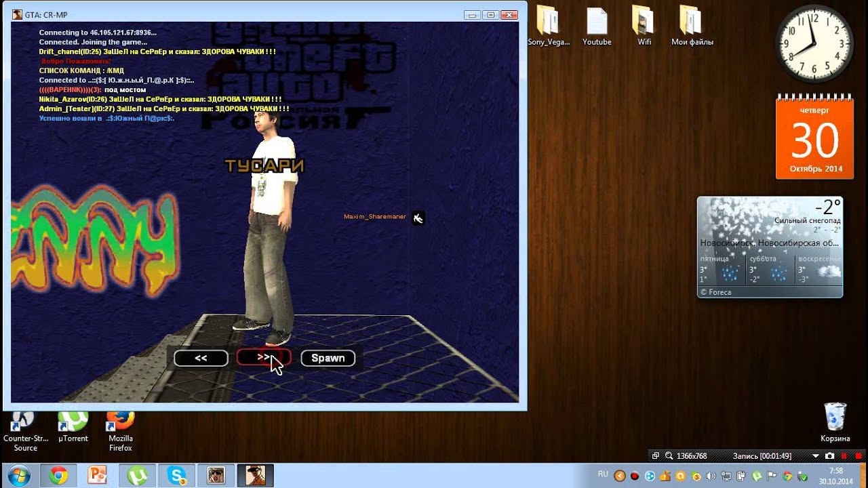Open the volume control tray icon
Viewport: 868px width, 488px height.
[x=711, y=476]
